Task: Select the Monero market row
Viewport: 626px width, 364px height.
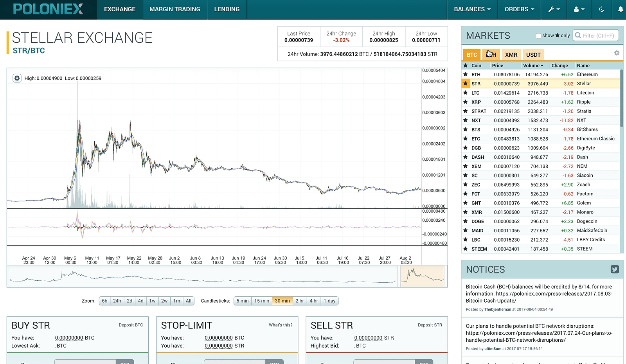Action: pyautogui.click(x=541, y=212)
